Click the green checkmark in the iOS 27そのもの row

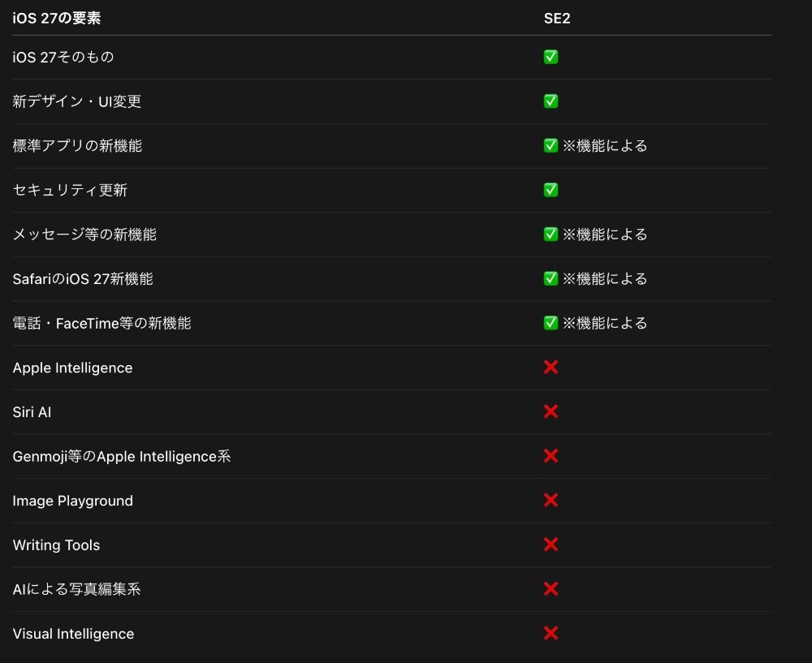551,57
